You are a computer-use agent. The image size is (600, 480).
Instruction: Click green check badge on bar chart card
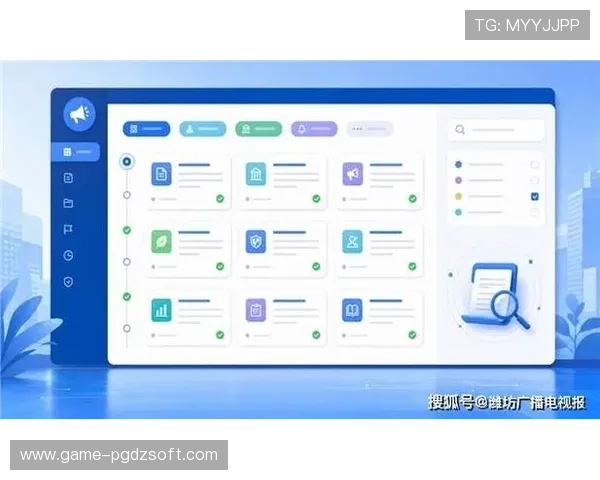(x=220, y=335)
